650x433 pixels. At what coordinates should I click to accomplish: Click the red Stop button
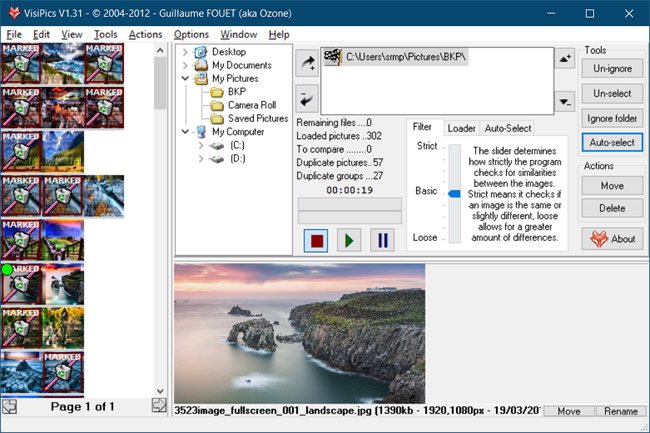point(316,240)
